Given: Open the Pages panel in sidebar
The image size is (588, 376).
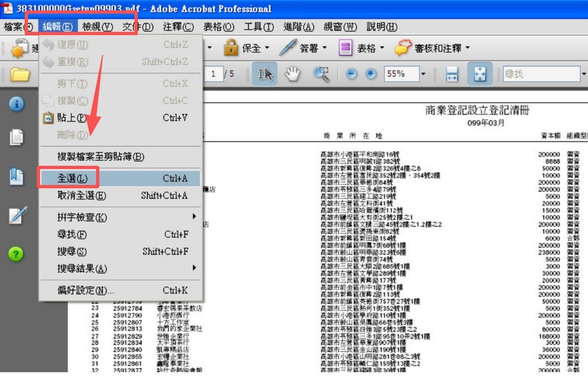Looking at the screenshot, I should pos(16,137).
